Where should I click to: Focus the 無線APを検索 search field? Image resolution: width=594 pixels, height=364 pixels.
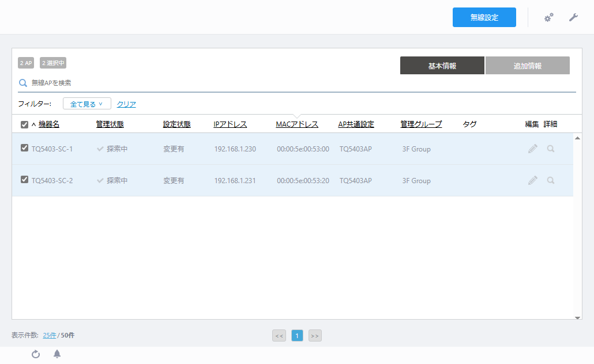coord(297,83)
